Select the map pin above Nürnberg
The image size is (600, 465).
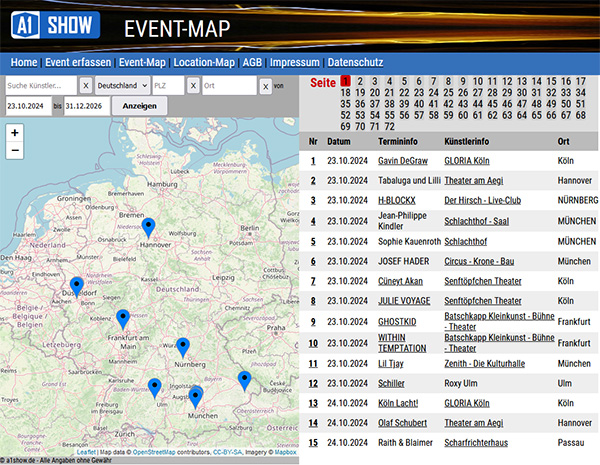(x=183, y=348)
